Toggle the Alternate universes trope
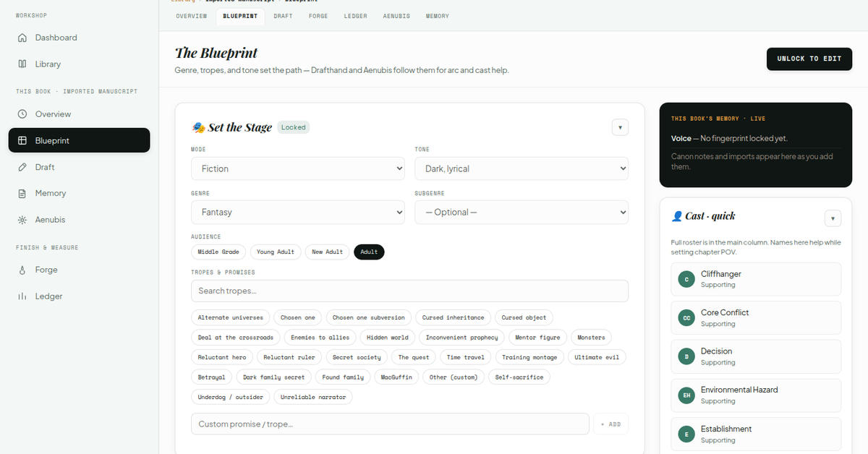Image resolution: width=868 pixels, height=454 pixels. (231, 317)
